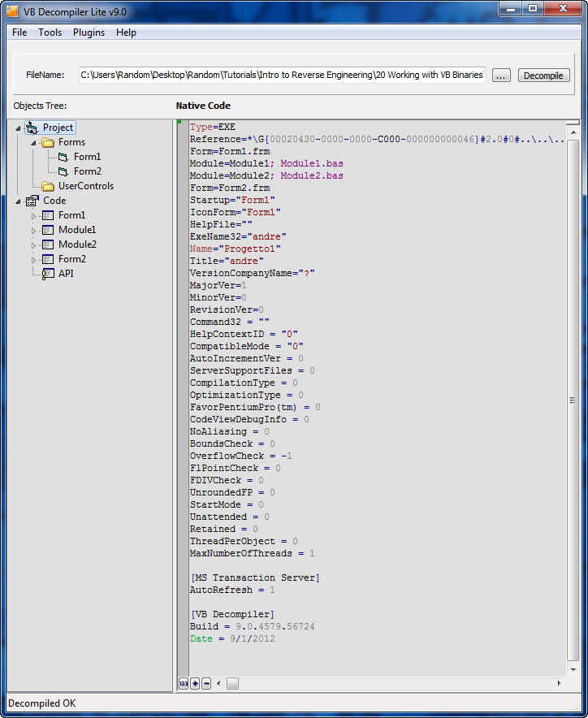
Task: Select Form2 label under Forms
Action: pos(88,171)
